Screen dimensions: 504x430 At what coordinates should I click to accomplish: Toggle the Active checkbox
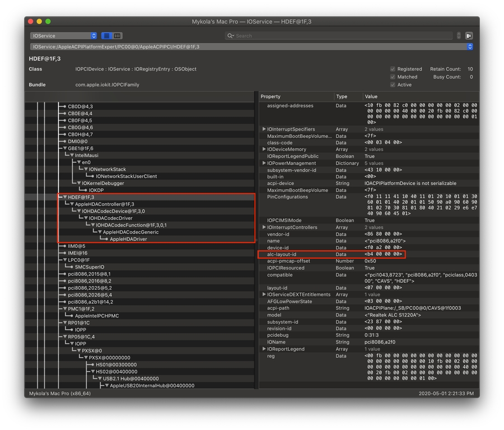coord(393,85)
